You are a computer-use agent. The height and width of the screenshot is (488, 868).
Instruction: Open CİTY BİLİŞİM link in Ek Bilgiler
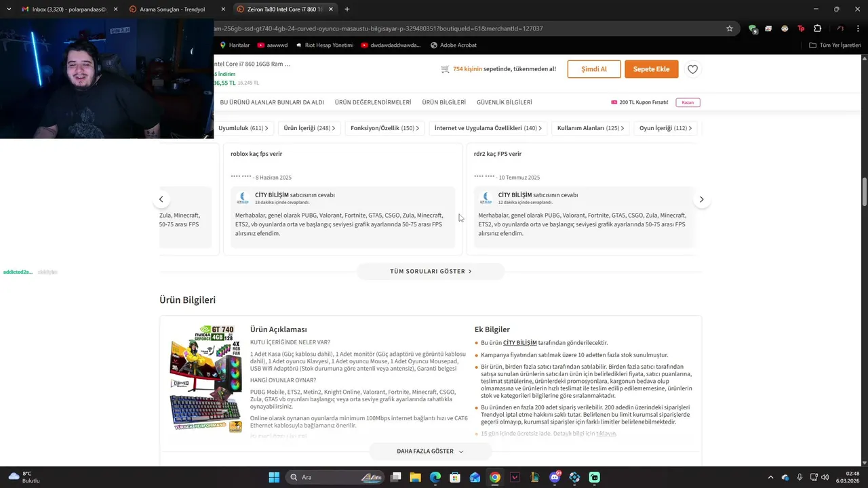(519, 343)
